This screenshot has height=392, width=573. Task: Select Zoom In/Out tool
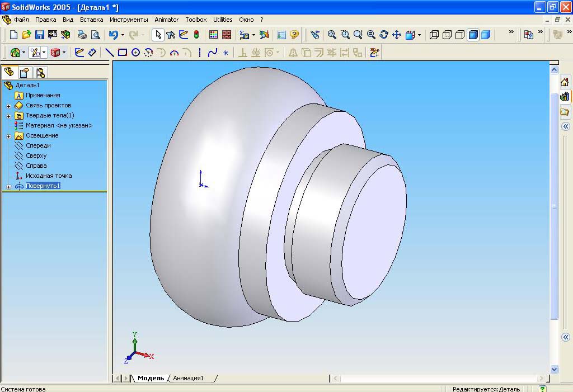(358, 35)
